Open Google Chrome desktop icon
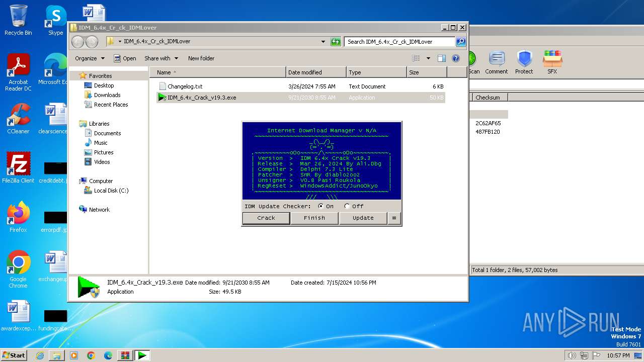The height and width of the screenshot is (362, 644). [18, 269]
